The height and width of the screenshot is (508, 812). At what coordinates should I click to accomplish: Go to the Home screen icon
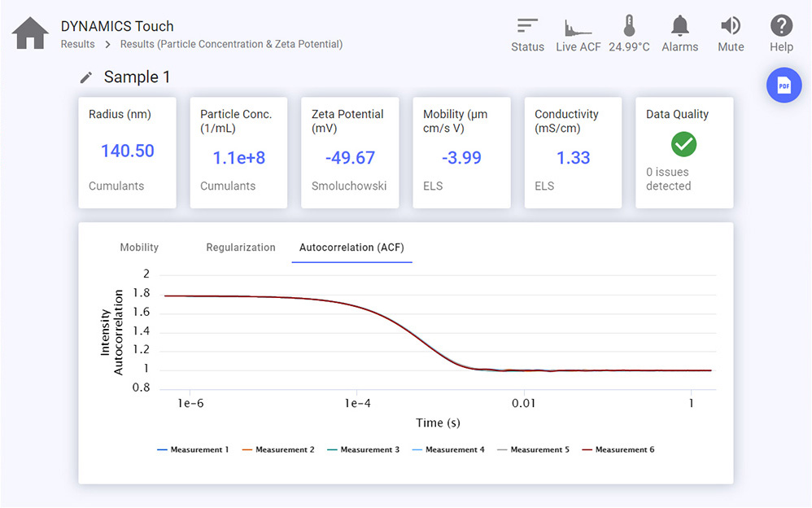[x=30, y=33]
